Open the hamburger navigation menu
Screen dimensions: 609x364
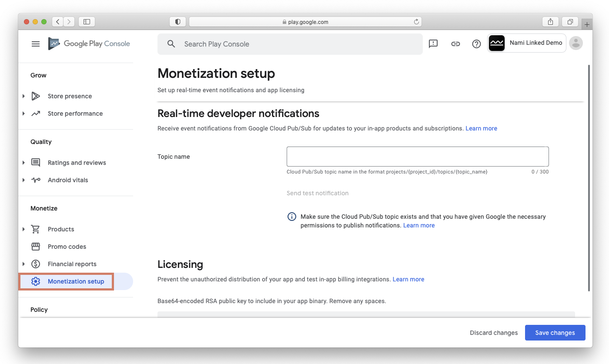pos(36,44)
